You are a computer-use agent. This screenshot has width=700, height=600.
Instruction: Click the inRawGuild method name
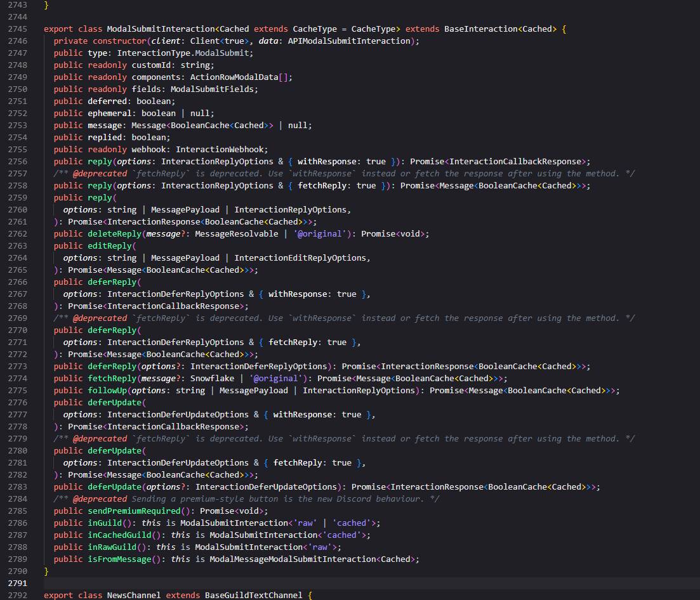[x=112, y=547]
